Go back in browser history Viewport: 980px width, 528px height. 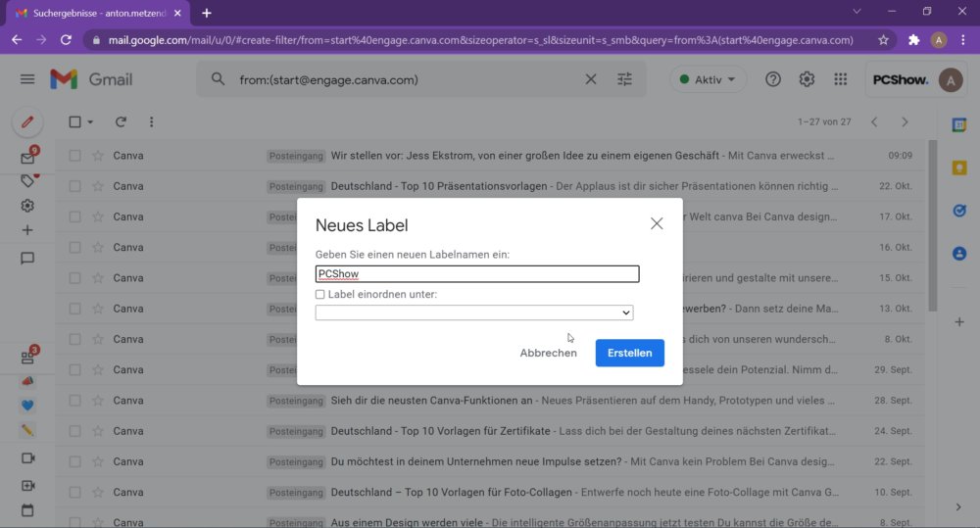pyautogui.click(x=17, y=40)
